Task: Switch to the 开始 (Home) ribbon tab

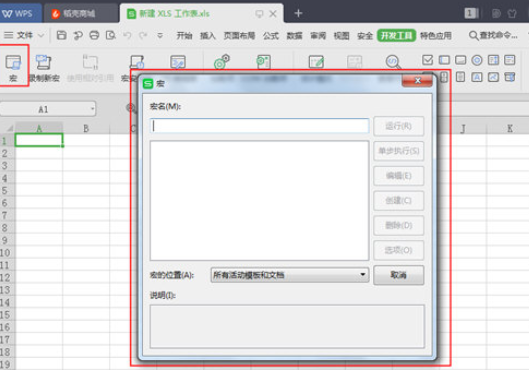Action: point(184,35)
